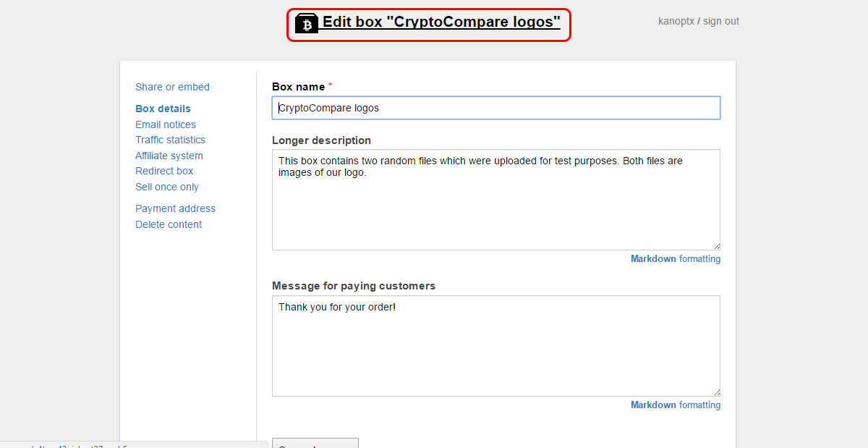Click the Message for paying customers label
The height and width of the screenshot is (448, 868).
[x=354, y=286]
